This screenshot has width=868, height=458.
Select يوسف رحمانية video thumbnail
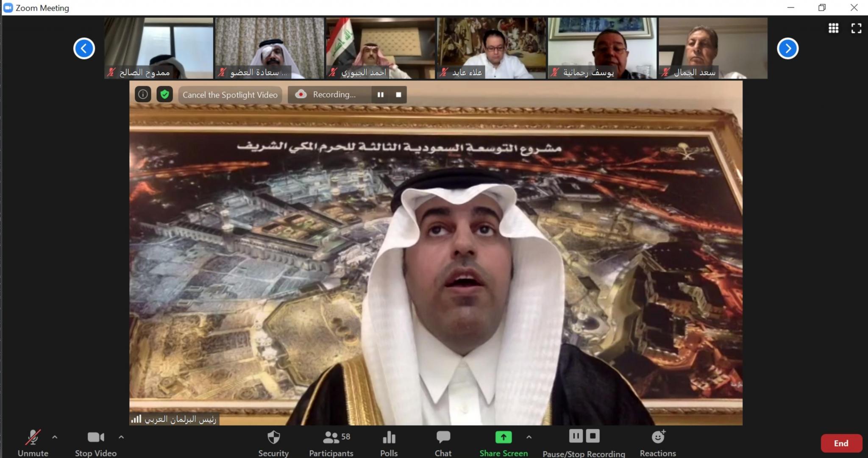[x=602, y=48]
